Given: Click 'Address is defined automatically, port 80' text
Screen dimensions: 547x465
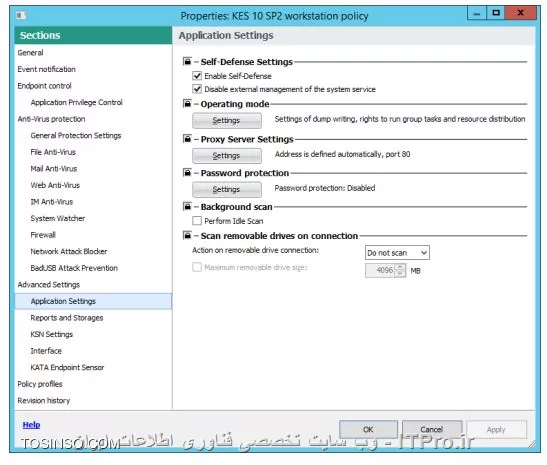Looking at the screenshot, I should (x=343, y=154).
